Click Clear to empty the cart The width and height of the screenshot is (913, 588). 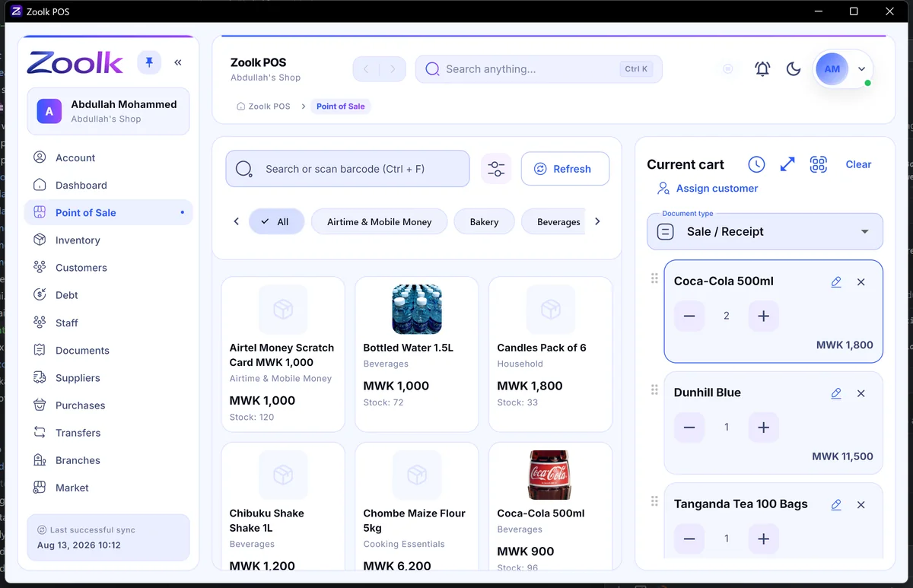tap(858, 164)
